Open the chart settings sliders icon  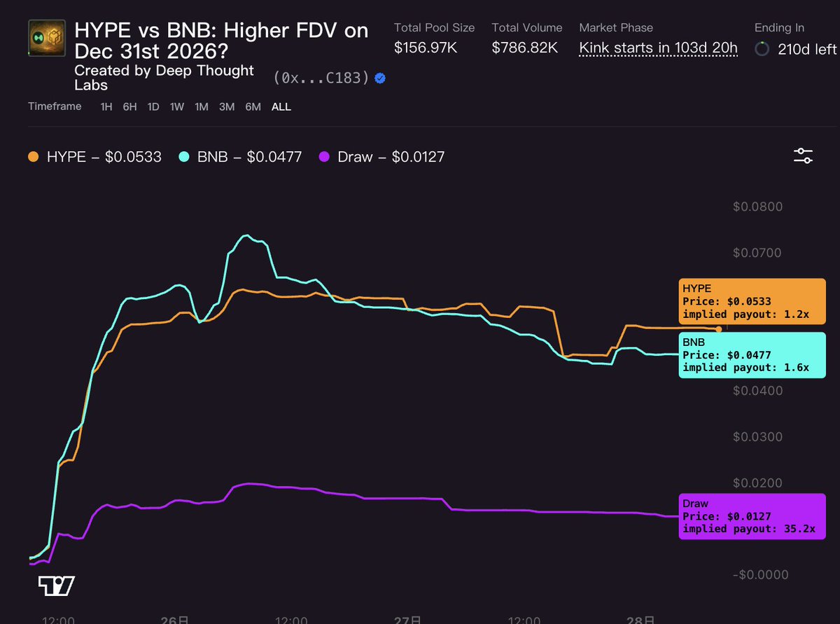(x=803, y=155)
